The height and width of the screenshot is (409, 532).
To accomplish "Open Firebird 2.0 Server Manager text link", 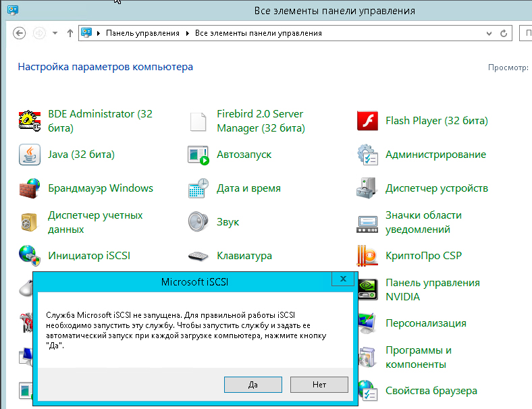I will tap(261, 121).
